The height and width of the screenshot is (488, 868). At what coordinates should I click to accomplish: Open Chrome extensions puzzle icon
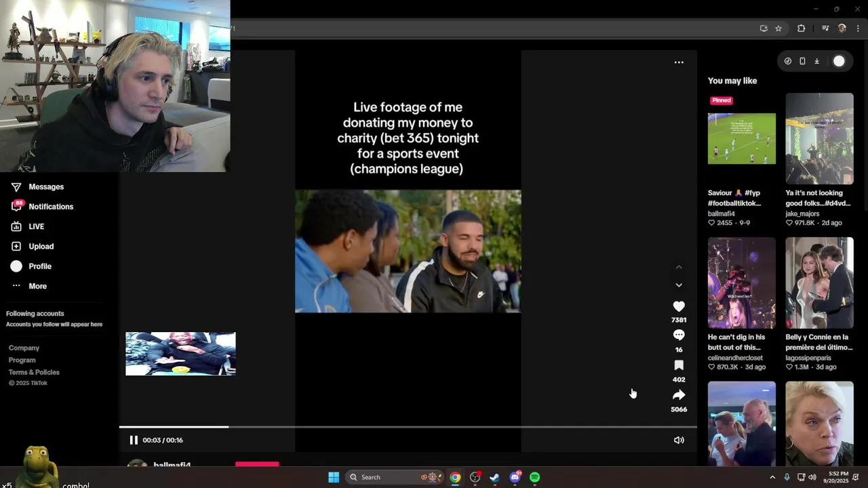pos(801,28)
